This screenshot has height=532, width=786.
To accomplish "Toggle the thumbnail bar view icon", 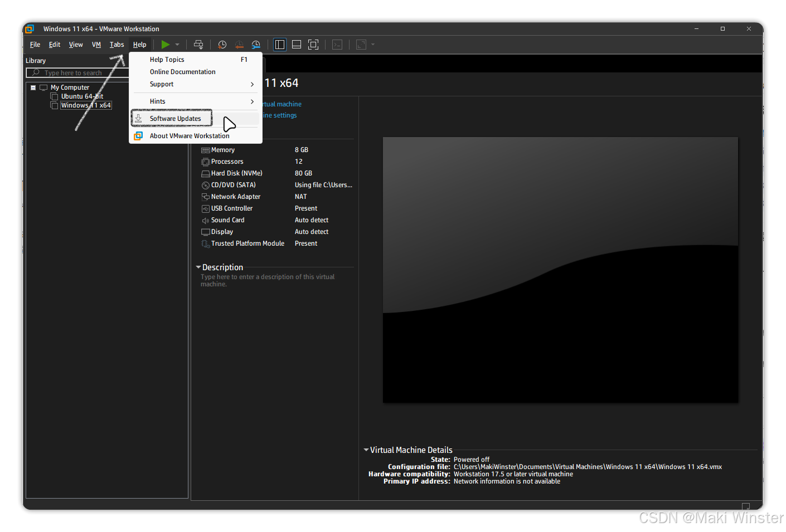I will 297,45.
